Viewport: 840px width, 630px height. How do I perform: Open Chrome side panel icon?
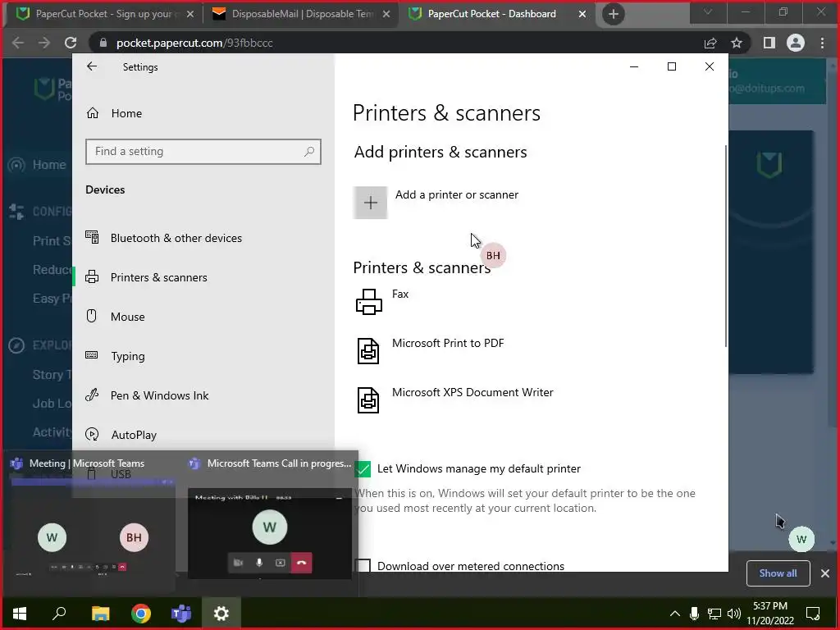pos(769,43)
